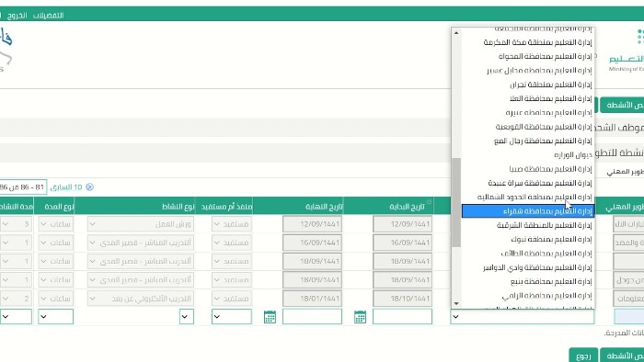
Task: Click the منفذ أم مستفيد column header
Action: point(226,207)
